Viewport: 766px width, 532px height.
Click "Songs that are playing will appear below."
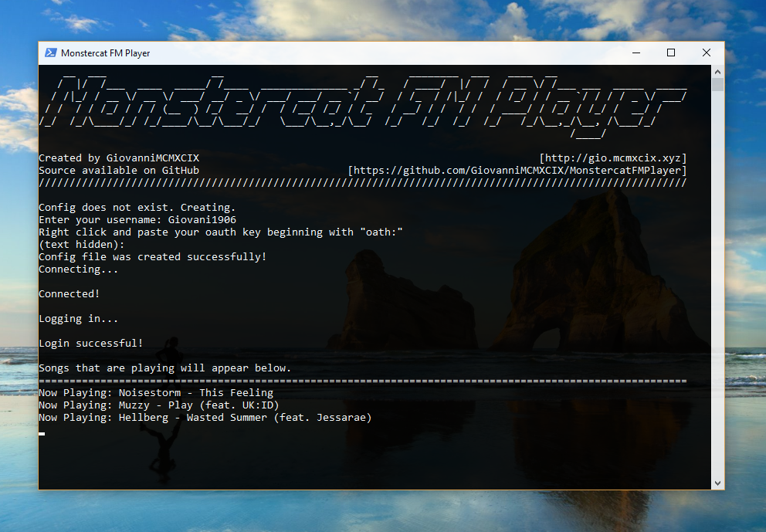[x=164, y=368]
